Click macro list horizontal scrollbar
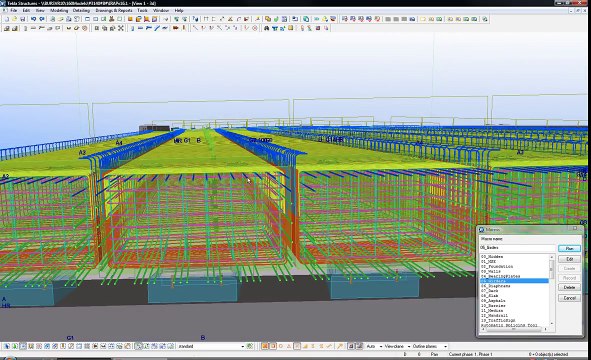The image size is (591, 360). click(514, 329)
